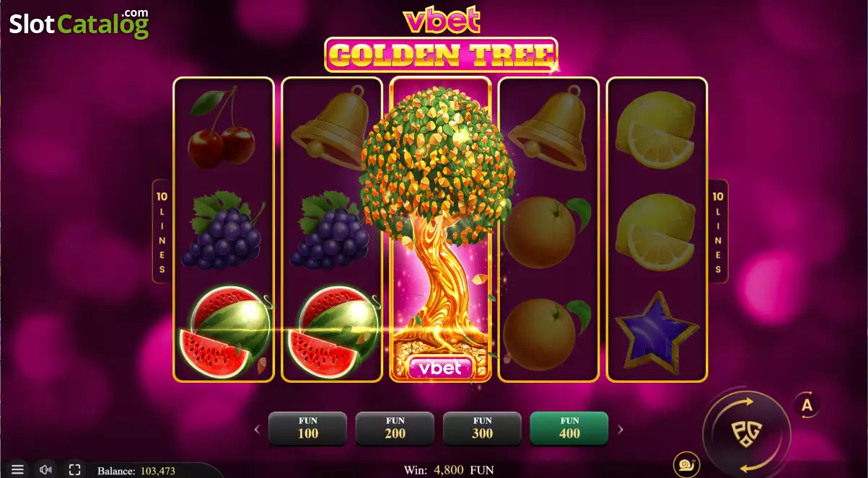Toggle slow spin snail icon
The image size is (868, 478).
pyautogui.click(x=685, y=464)
